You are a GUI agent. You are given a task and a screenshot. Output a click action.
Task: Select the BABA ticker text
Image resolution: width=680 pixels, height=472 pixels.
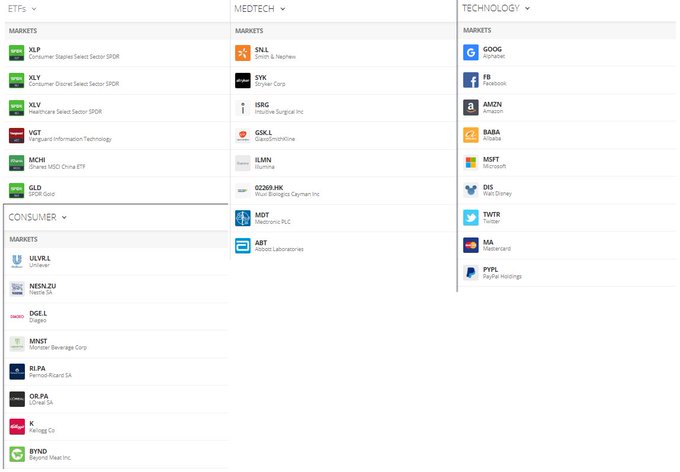point(491,132)
